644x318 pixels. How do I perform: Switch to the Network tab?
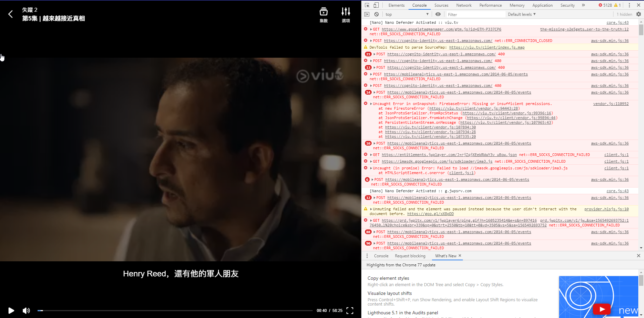464,5
